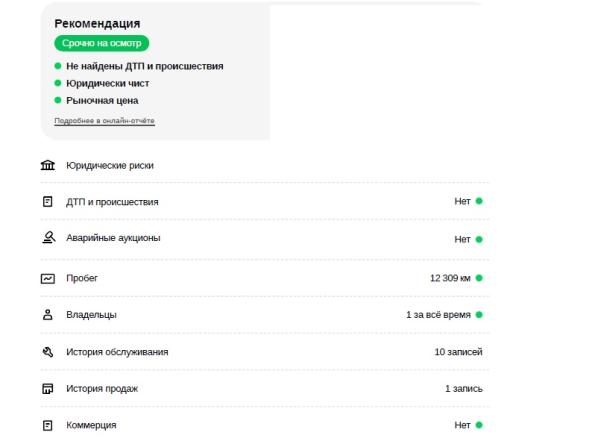Screen dimensions: 598x447
Task: Click the Срочно на осмотр green badge
Action: click(101, 43)
